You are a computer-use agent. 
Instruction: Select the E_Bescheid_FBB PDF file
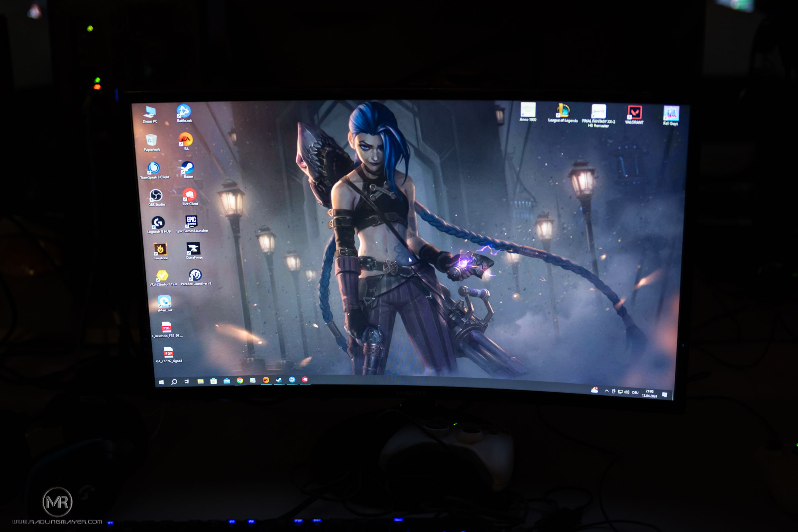(167, 330)
